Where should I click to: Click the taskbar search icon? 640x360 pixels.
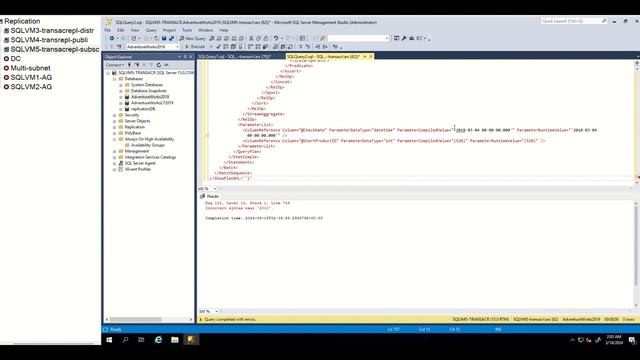pyautogui.click(x=125, y=340)
